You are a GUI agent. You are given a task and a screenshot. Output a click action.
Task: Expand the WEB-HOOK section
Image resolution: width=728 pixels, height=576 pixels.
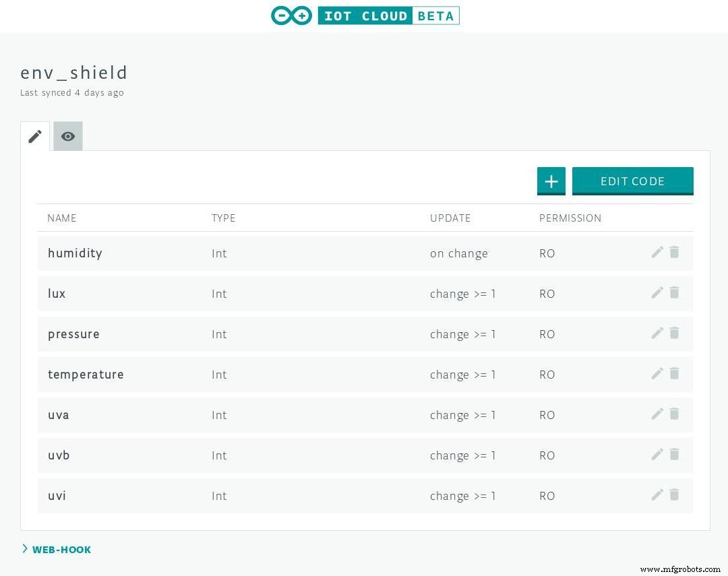click(x=61, y=549)
